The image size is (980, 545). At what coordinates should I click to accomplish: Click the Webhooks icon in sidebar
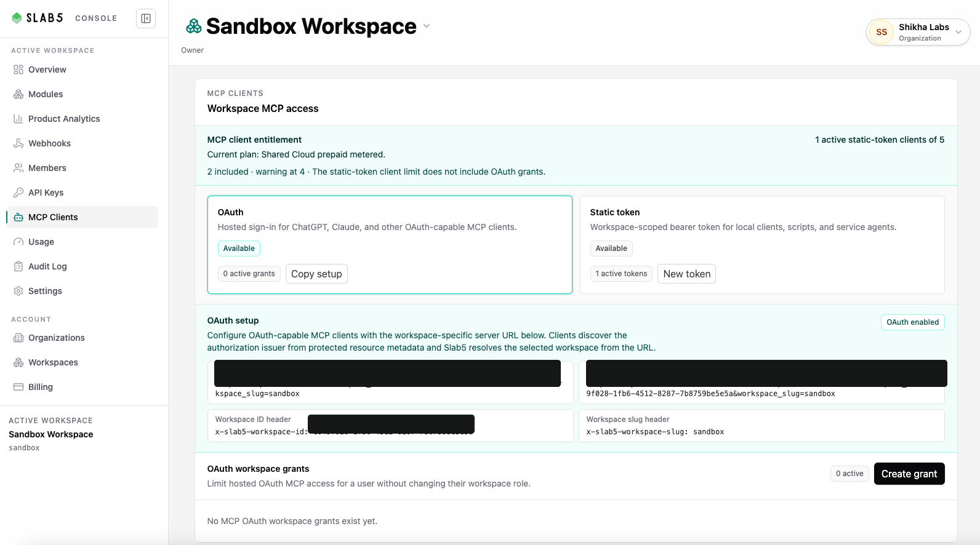coord(18,143)
